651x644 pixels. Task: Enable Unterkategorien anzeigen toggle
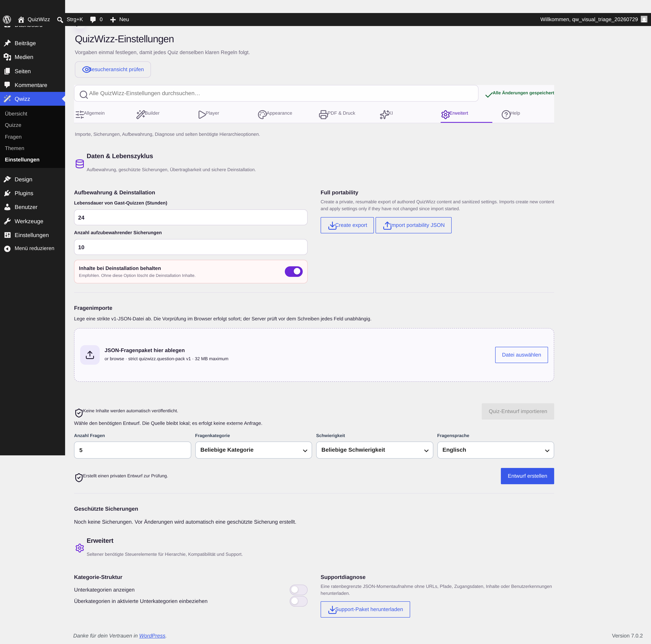298,590
